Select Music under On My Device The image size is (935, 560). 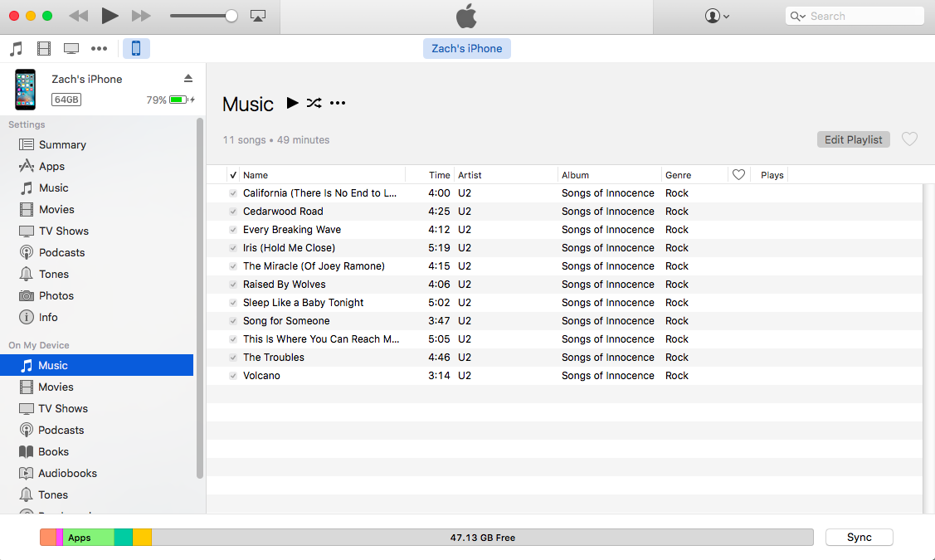[x=96, y=365]
